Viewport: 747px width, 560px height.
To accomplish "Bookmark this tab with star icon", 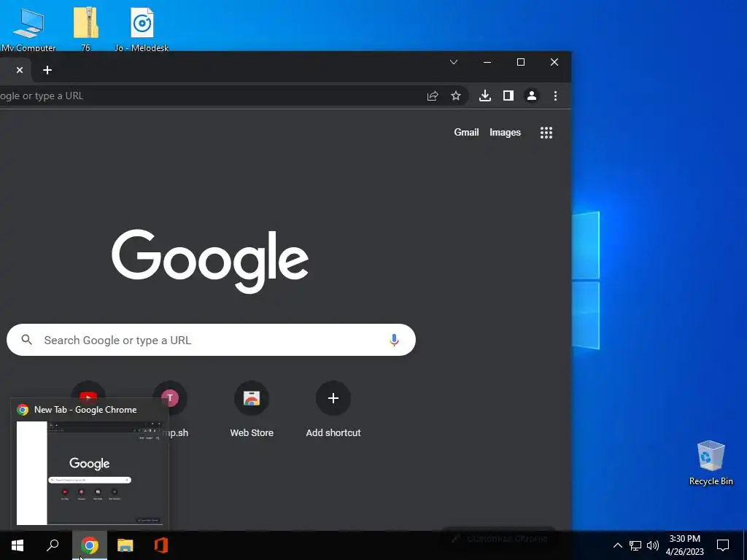I will (x=456, y=96).
